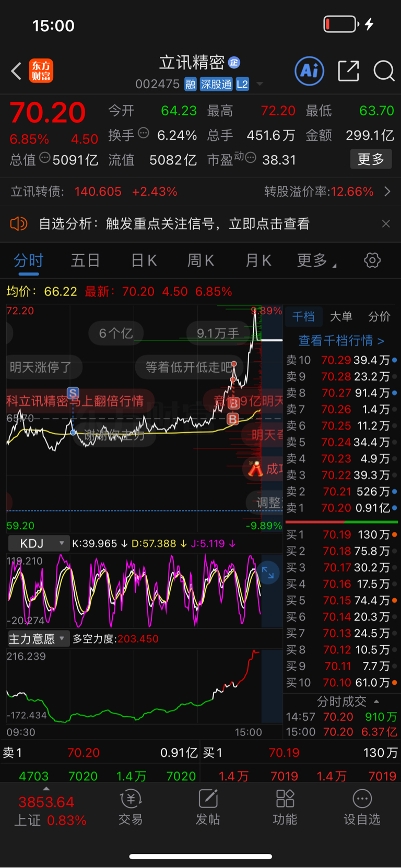Go back with the left arrow icon
This screenshot has width=401, height=868.
click(x=16, y=71)
